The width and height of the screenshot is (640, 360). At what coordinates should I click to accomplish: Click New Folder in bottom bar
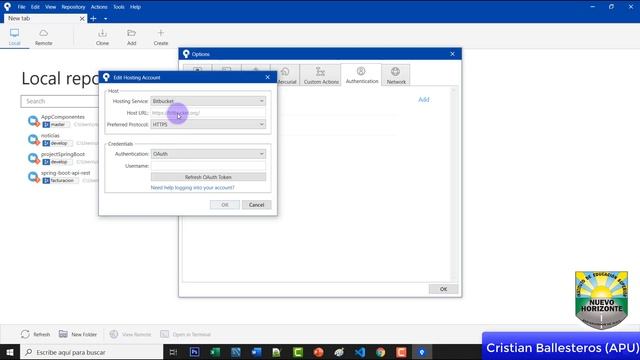(78, 334)
